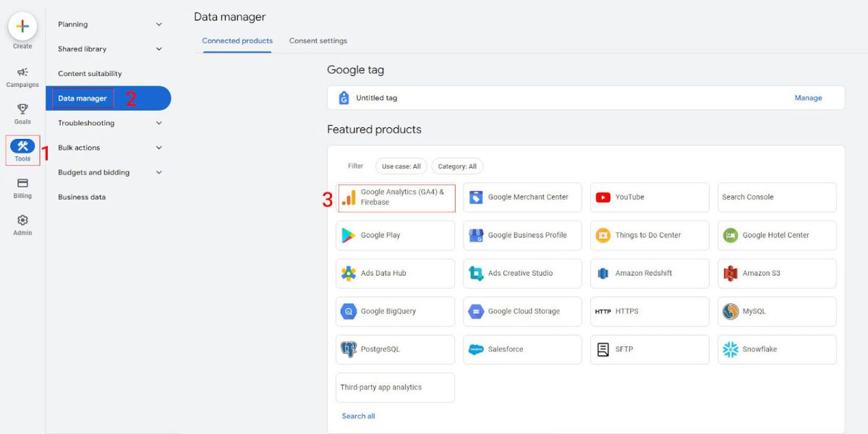
Task: Click the Search all link
Action: pos(358,416)
